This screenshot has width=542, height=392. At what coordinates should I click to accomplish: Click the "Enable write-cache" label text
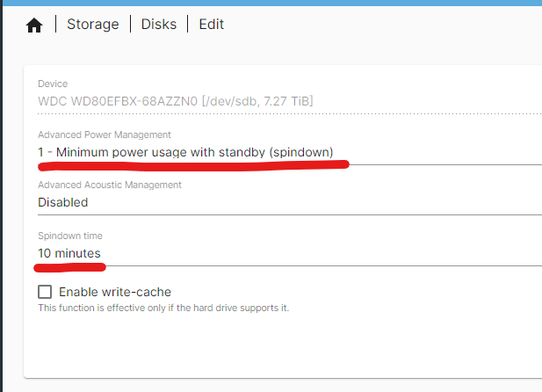point(114,292)
